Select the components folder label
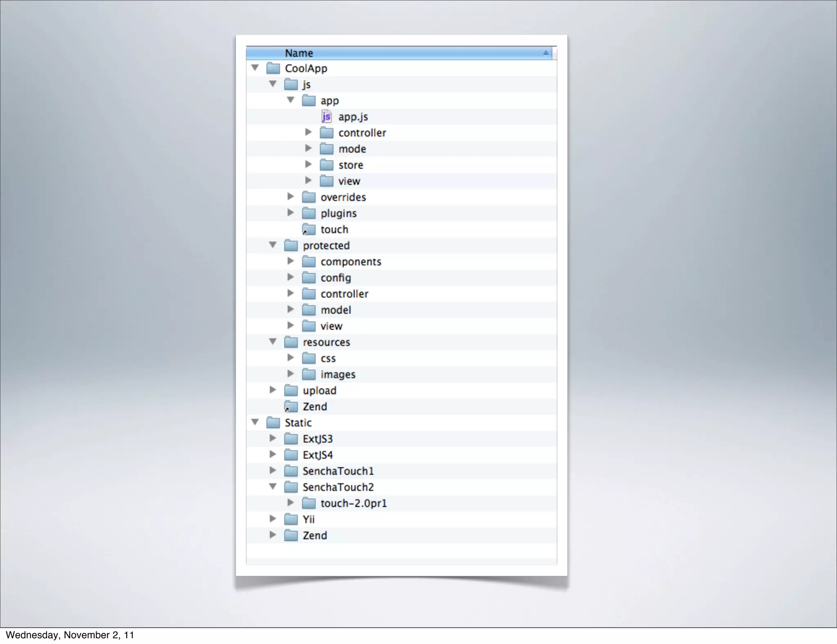Image resolution: width=837 pixels, height=644 pixels. coord(351,262)
